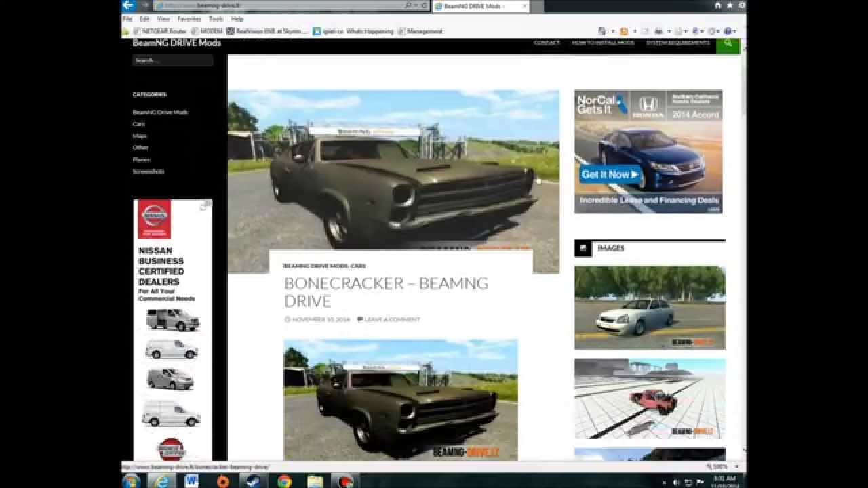Viewport: 868px width, 488px height.
Task: Open the Windows Start button
Action: click(x=131, y=481)
